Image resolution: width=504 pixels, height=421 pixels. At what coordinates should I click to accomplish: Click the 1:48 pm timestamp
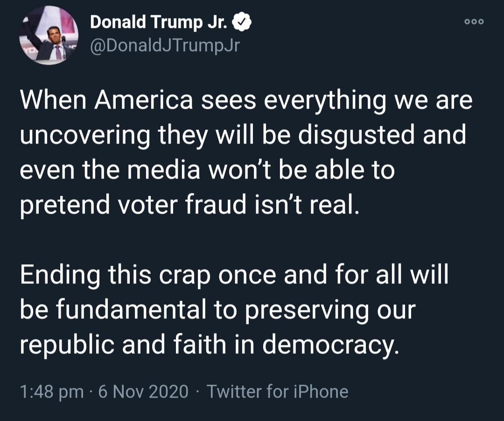[x=51, y=391]
